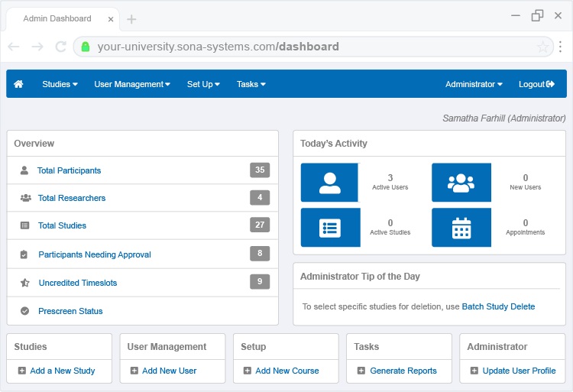Open the Tasks menu in navbar

coord(251,84)
